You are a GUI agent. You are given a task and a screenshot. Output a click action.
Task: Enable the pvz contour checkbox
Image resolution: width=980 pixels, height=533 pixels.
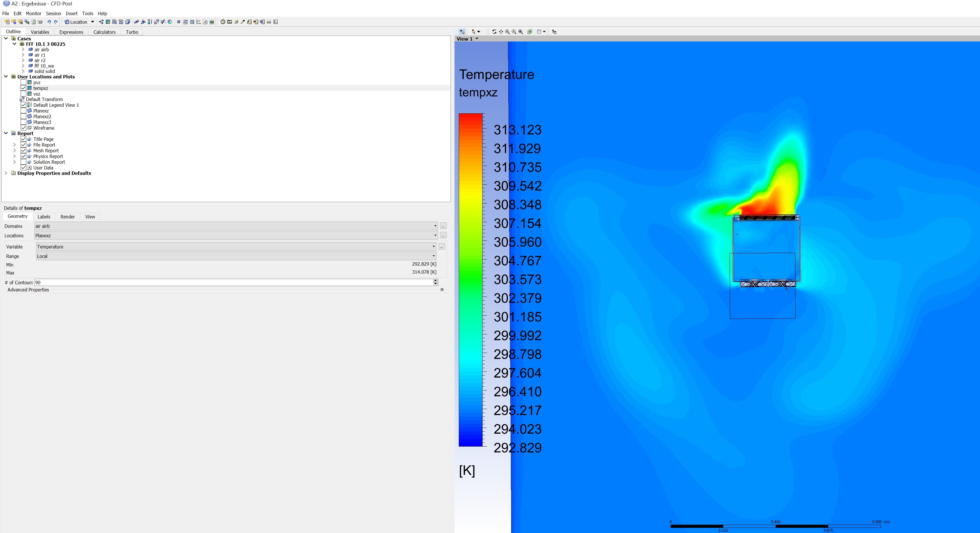pyautogui.click(x=23, y=82)
